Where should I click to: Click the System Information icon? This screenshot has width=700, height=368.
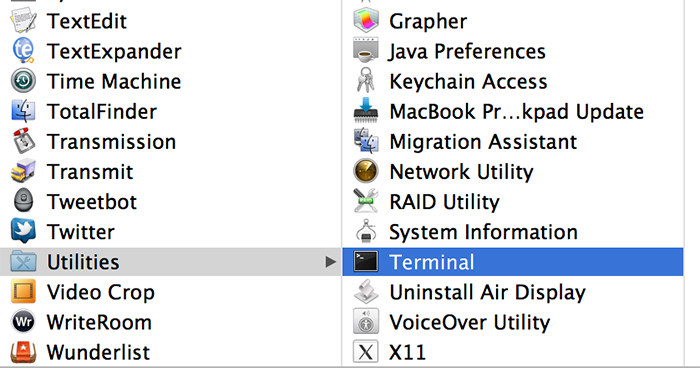[x=366, y=231]
